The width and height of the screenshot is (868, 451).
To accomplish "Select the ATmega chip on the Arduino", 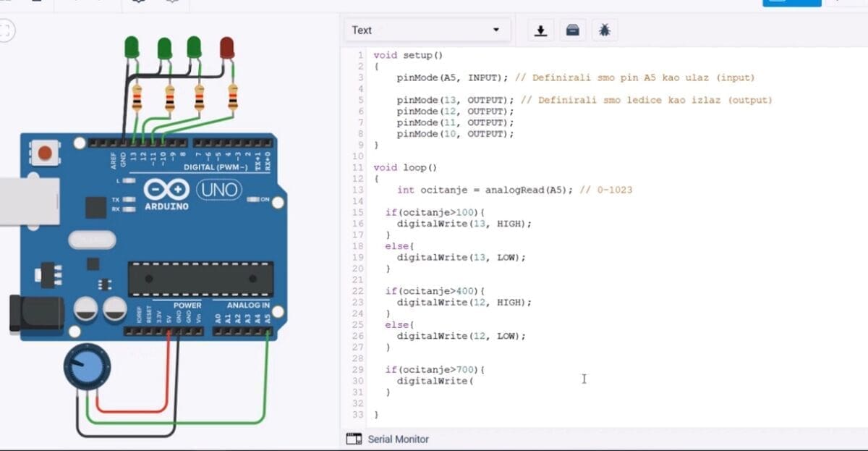I will 200,279.
